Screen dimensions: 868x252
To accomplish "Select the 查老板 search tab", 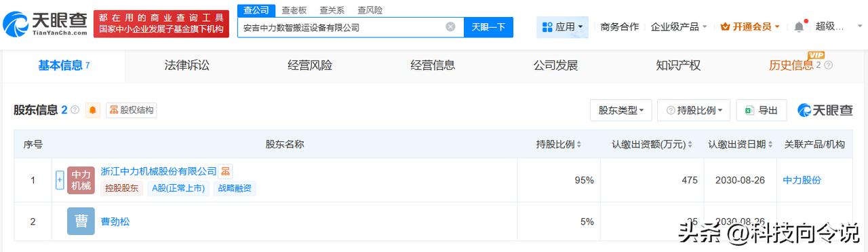I will click(x=294, y=10).
